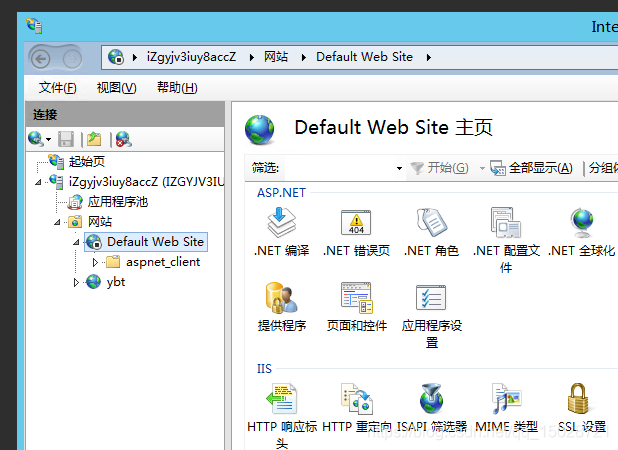
Task: Open the ISAPI 筛选器 feature
Action: (x=432, y=408)
